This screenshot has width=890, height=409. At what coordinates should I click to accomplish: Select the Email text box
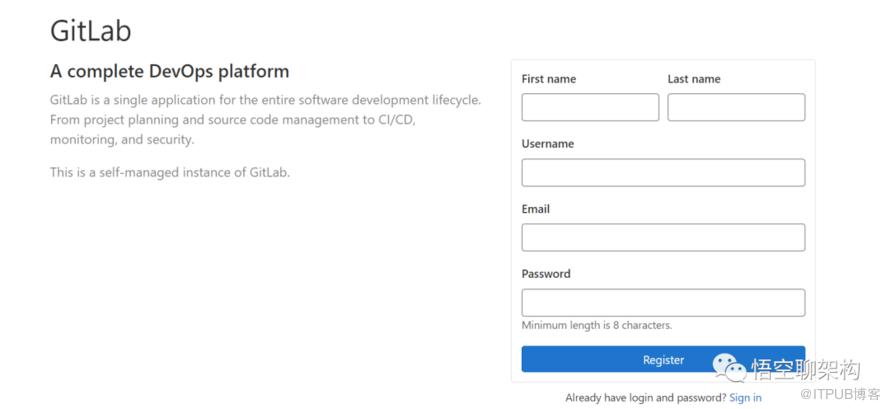coord(663,238)
